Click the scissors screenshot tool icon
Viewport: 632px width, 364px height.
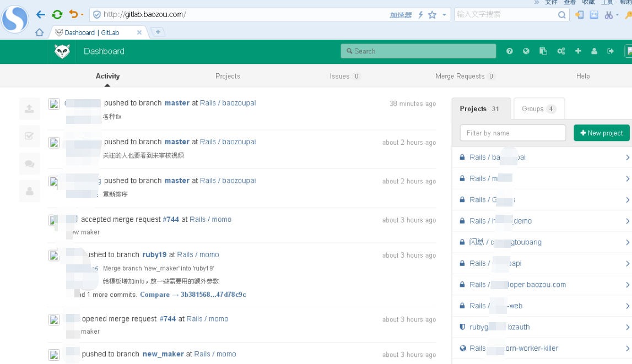click(609, 15)
